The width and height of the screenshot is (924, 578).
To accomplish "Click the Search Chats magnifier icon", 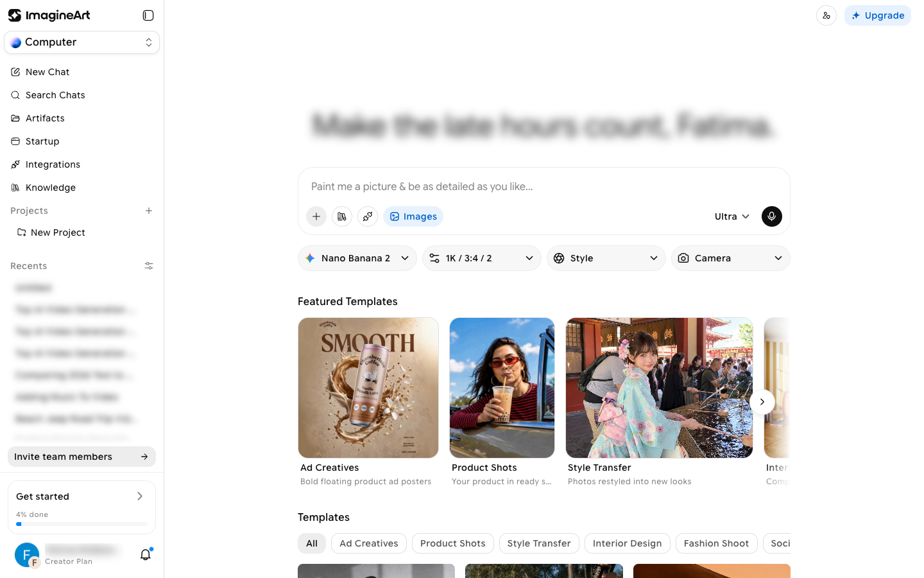I will [15, 95].
